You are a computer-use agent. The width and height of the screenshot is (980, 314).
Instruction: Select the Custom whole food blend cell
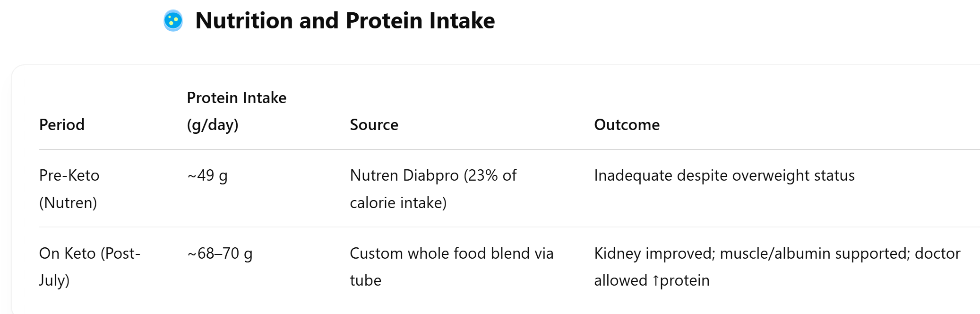[452, 267]
